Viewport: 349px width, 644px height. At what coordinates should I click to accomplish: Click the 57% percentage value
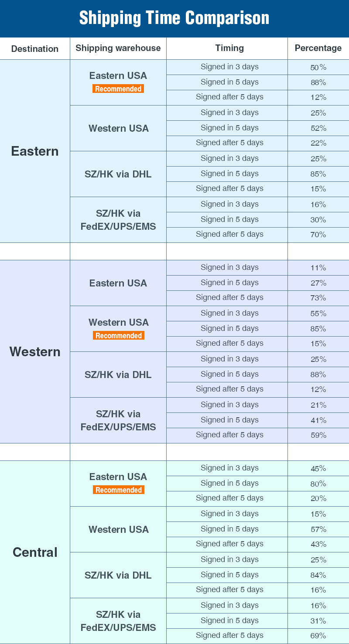(x=318, y=529)
